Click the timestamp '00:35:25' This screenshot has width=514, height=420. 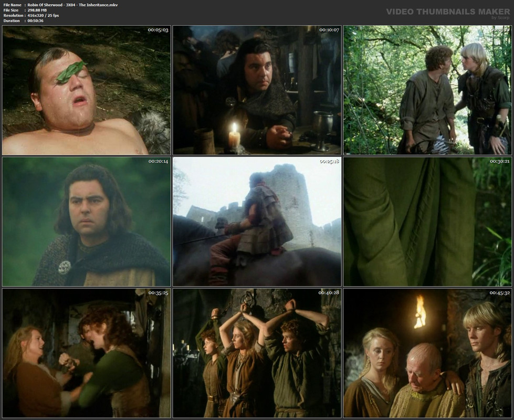click(158, 293)
